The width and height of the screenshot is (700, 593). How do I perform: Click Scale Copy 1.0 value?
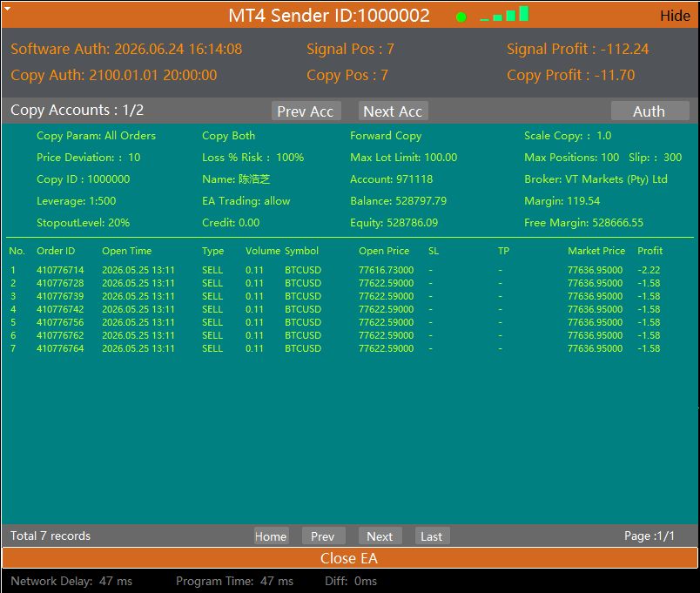(604, 136)
